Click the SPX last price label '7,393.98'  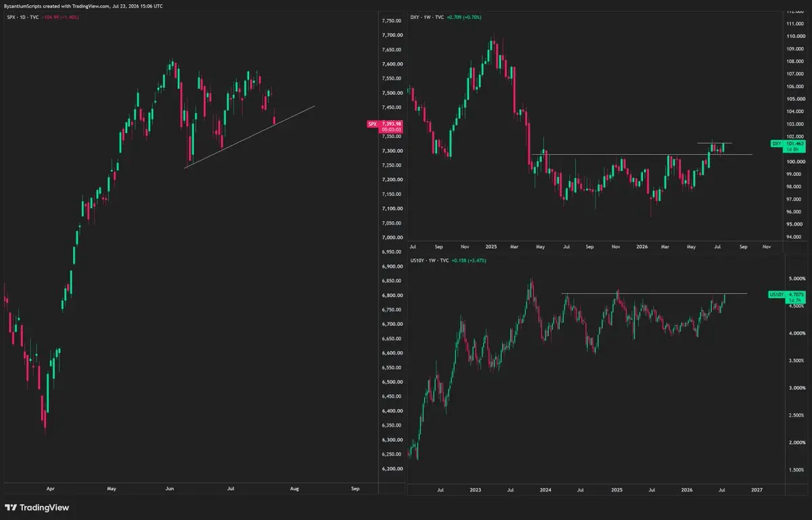pos(392,123)
